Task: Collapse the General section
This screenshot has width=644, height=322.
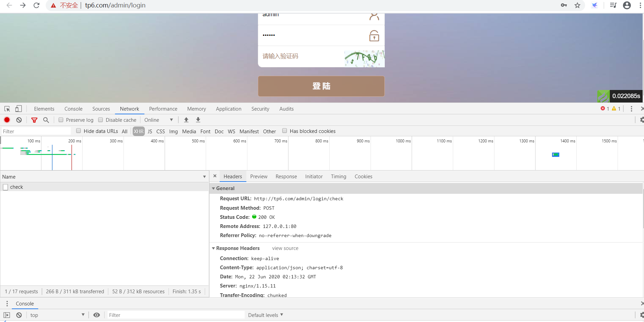Action: pyautogui.click(x=214, y=188)
